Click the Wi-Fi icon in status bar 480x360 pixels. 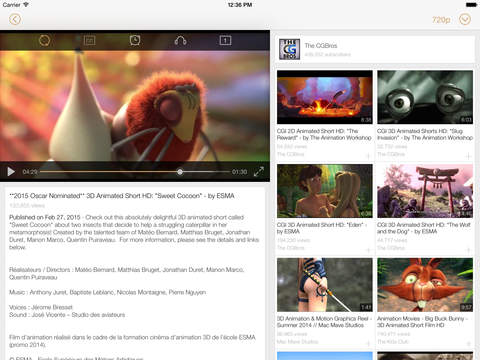click(x=26, y=5)
